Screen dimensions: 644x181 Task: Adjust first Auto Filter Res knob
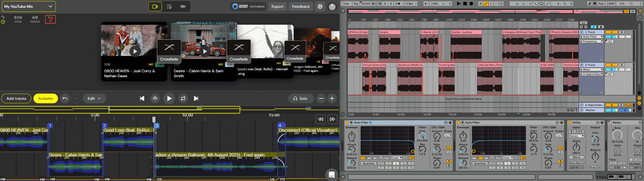pyautogui.click(x=422, y=149)
